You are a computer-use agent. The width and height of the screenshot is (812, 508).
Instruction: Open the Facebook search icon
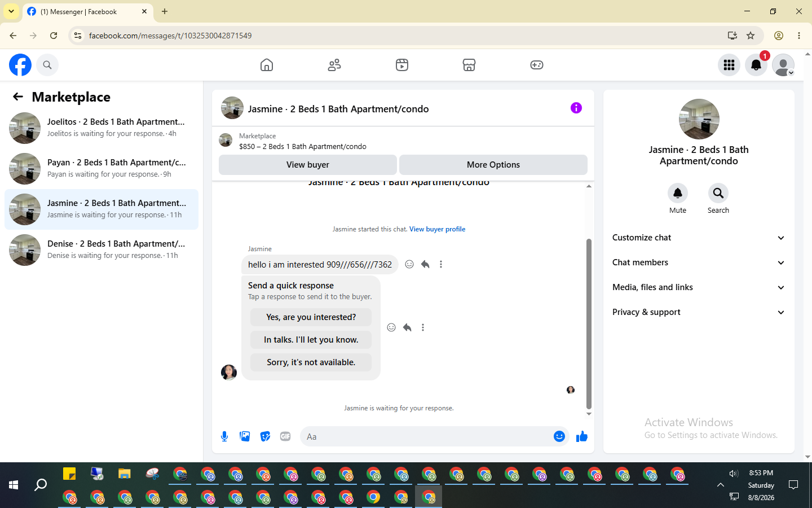tap(47, 65)
